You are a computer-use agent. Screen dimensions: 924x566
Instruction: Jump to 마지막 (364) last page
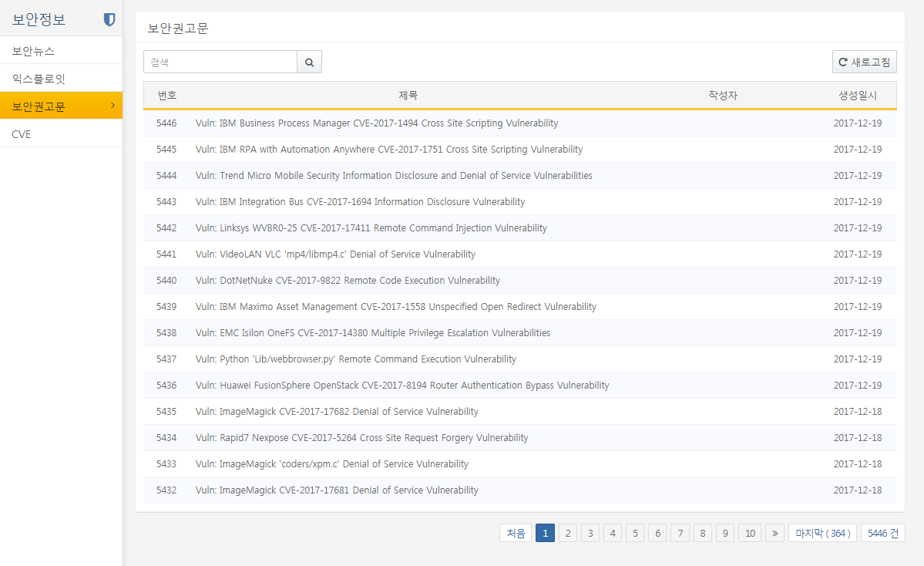pyautogui.click(x=822, y=533)
